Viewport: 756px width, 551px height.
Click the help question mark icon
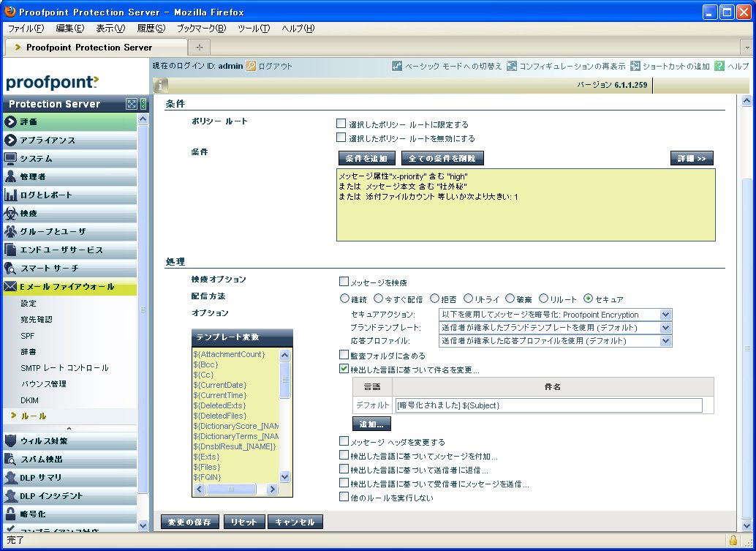(719, 66)
